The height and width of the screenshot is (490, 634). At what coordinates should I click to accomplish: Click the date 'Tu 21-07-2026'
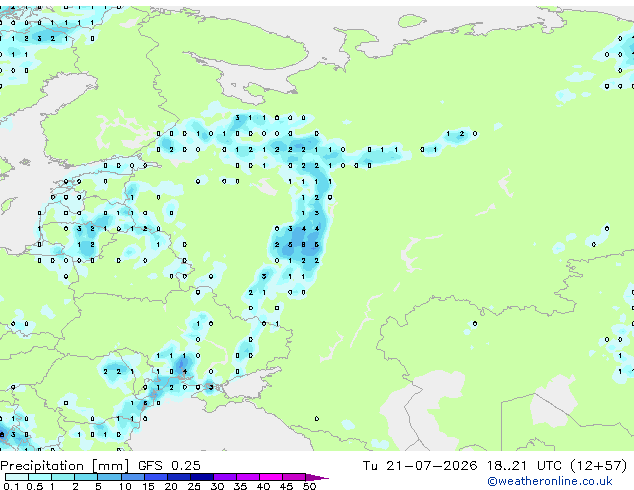tap(420, 466)
